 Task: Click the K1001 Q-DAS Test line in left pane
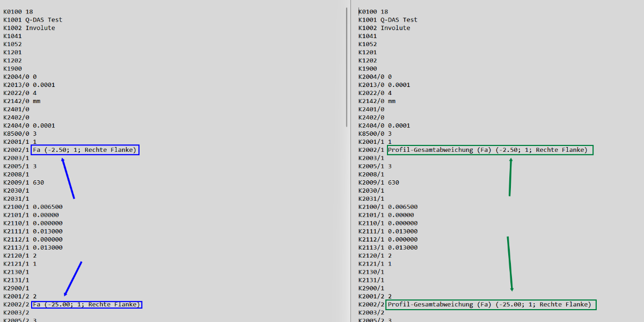33,20
